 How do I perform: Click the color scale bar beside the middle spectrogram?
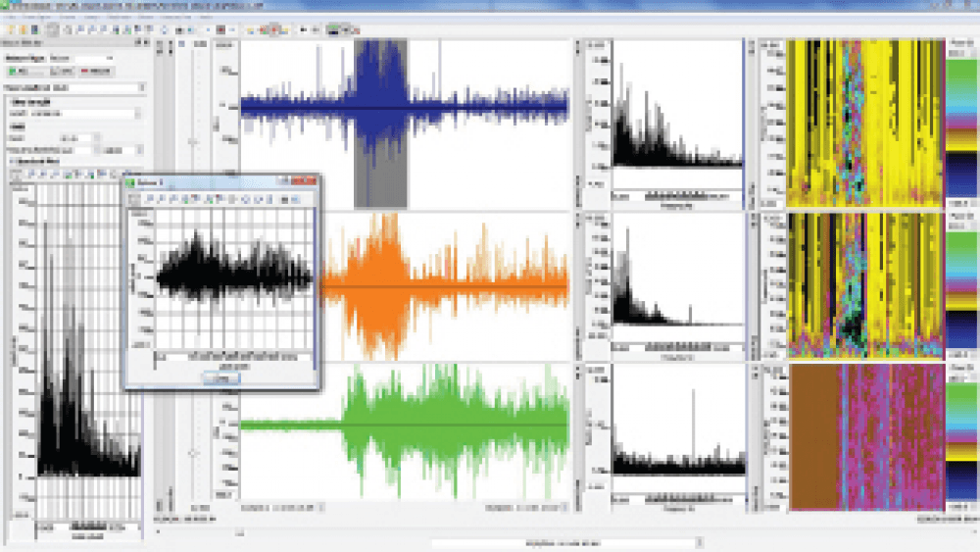(961, 289)
